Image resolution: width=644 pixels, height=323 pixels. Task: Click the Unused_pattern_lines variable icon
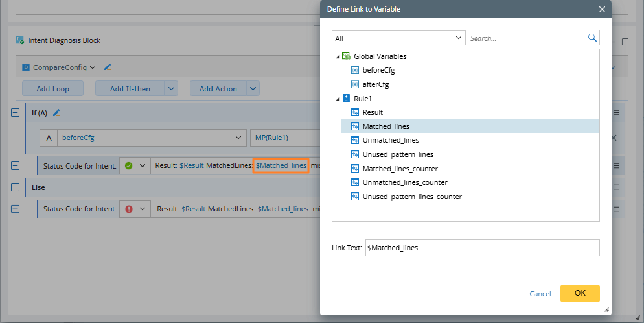point(354,154)
